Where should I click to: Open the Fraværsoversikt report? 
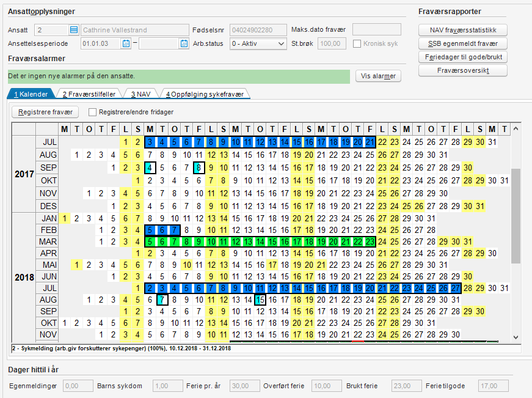click(463, 71)
